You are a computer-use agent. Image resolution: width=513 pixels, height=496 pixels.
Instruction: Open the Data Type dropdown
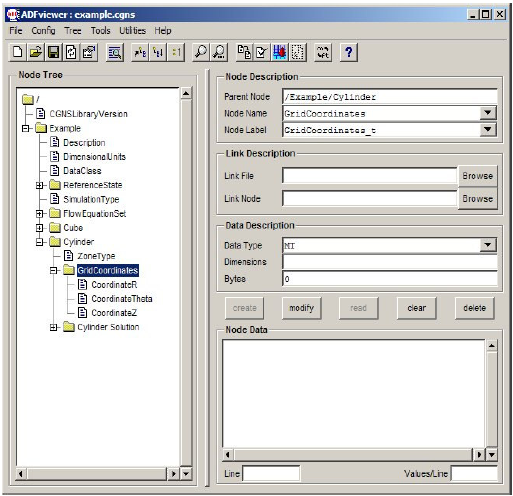[488, 245]
